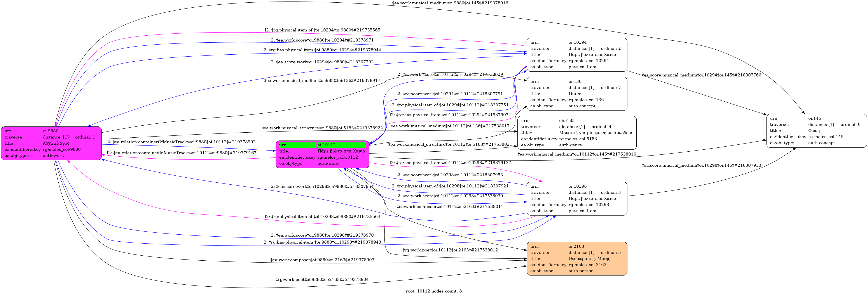Click musical_structure oi:9880 oi:5183 edge label
The height and width of the screenshot is (296, 868).
pos(322,128)
